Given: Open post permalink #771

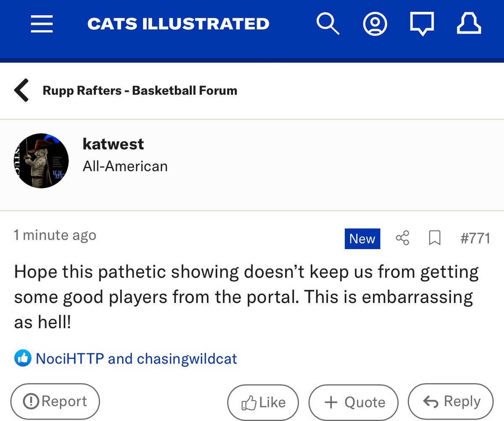Looking at the screenshot, I should tap(475, 239).
